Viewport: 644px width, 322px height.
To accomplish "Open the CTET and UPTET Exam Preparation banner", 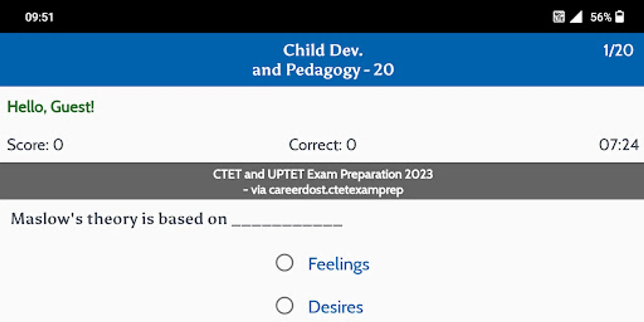I will tap(323, 174).
